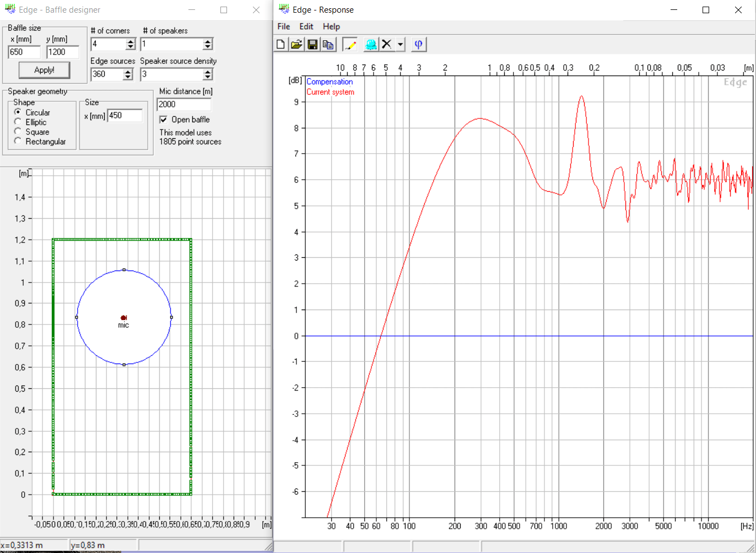Viewport: 756px width, 553px height.
Task: Click the speaker Size x [mm] field
Action: tap(125, 116)
